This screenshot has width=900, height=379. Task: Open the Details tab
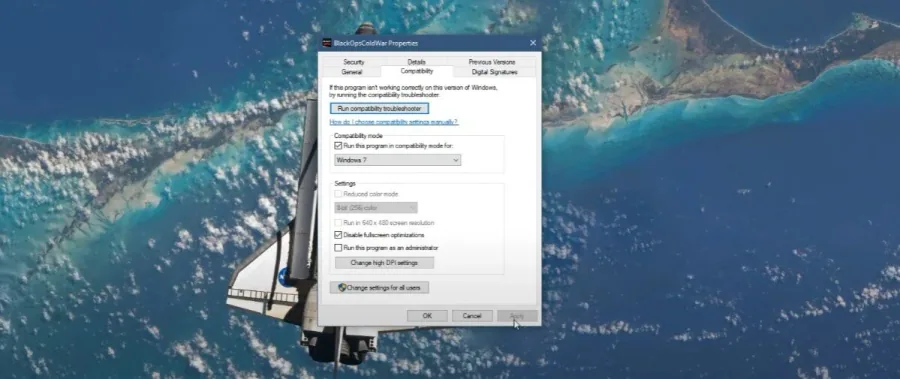pos(416,61)
